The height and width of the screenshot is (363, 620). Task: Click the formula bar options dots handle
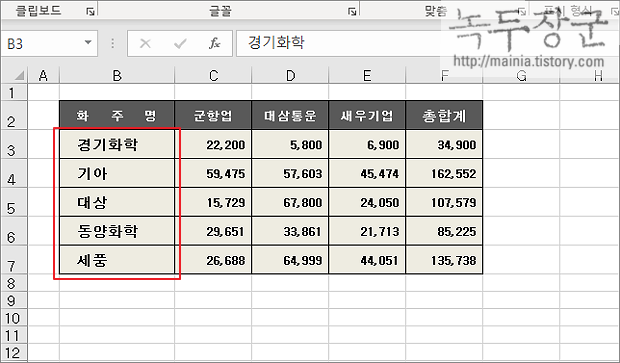pyautogui.click(x=113, y=43)
